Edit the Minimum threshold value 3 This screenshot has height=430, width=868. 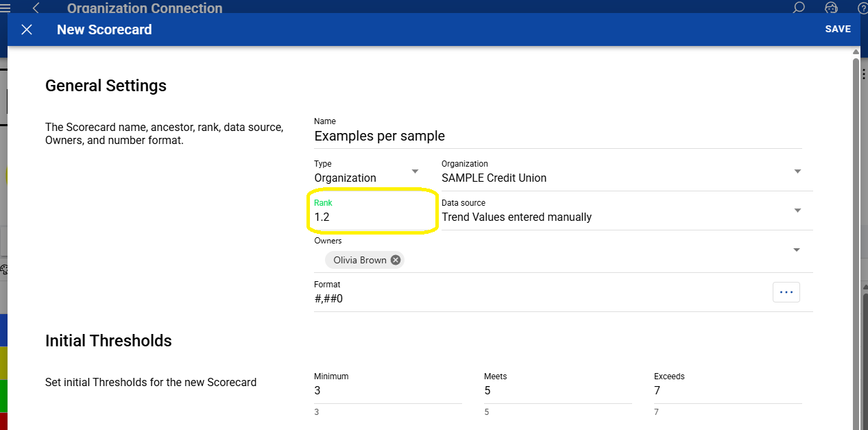387,391
